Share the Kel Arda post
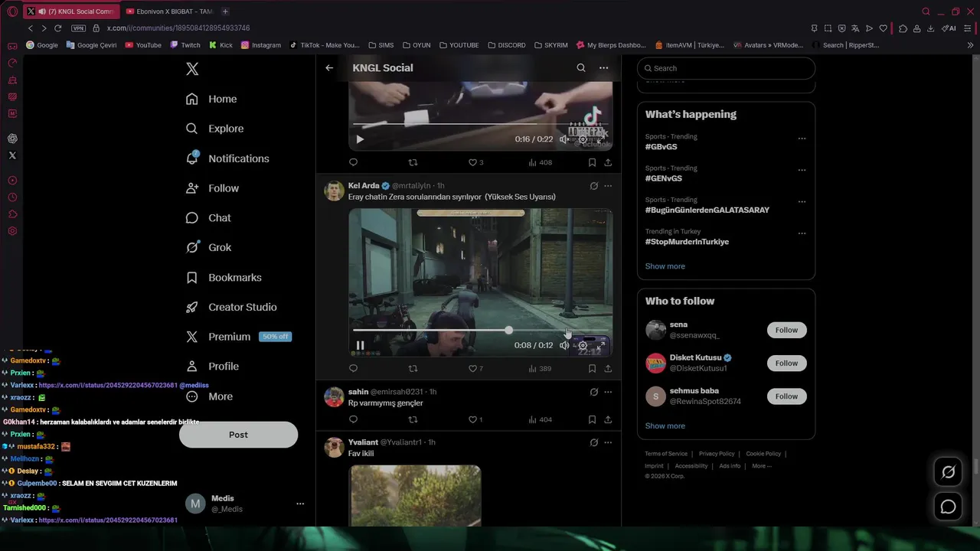The height and width of the screenshot is (551, 980). pyautogui.click(x=608, y=369)
